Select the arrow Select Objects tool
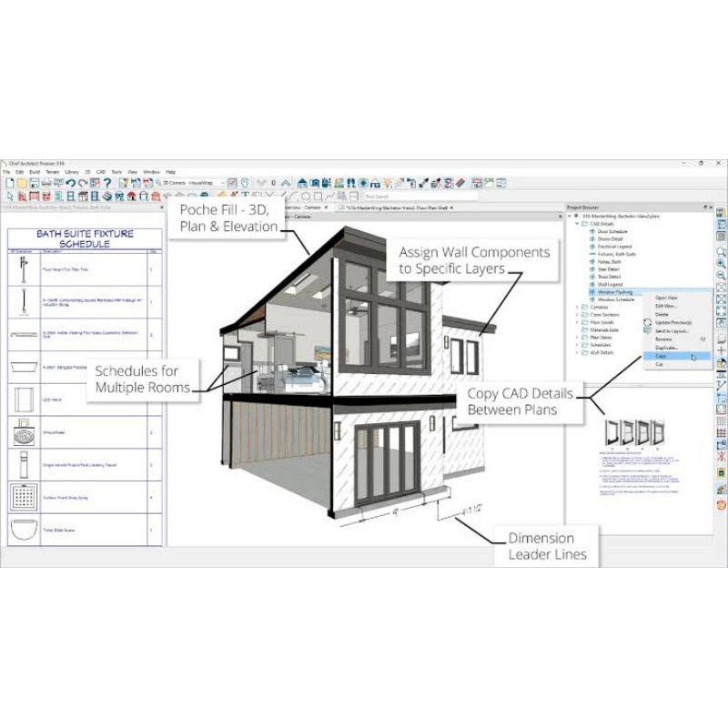 [10, 196]
